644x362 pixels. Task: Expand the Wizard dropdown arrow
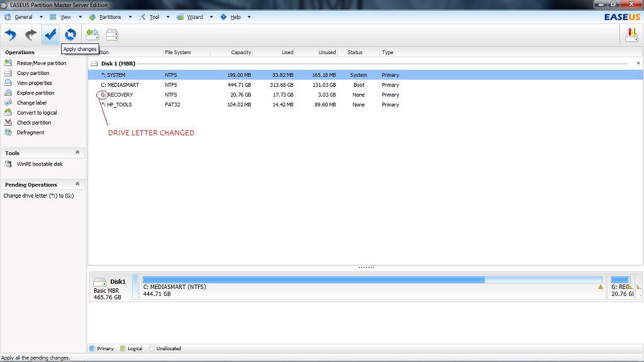coord(211,17)
